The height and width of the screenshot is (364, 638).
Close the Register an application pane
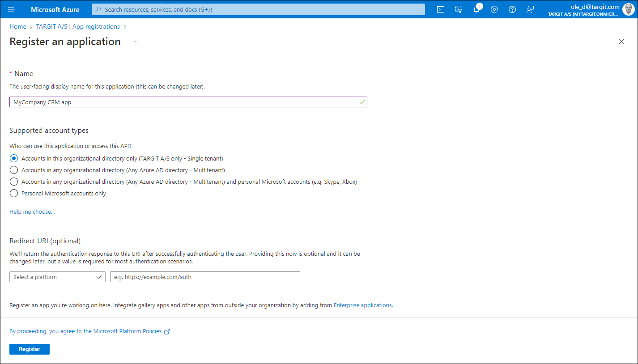621,42
